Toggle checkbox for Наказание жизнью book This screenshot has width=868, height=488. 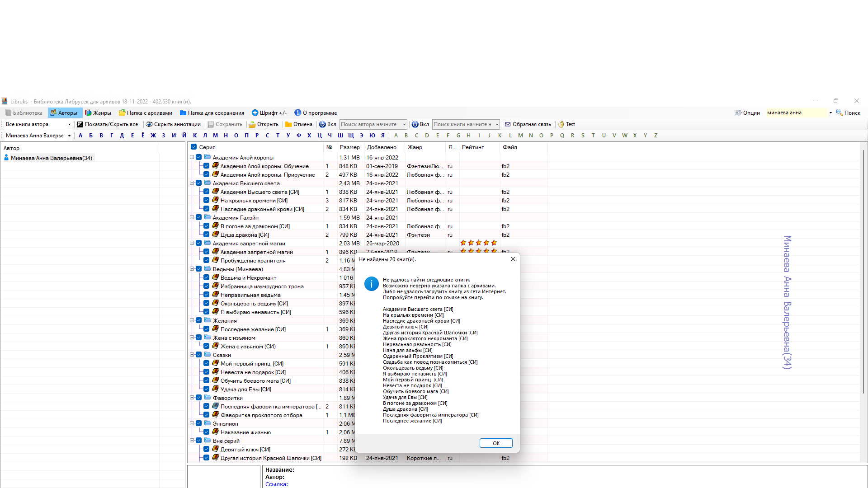pos(207,432)
